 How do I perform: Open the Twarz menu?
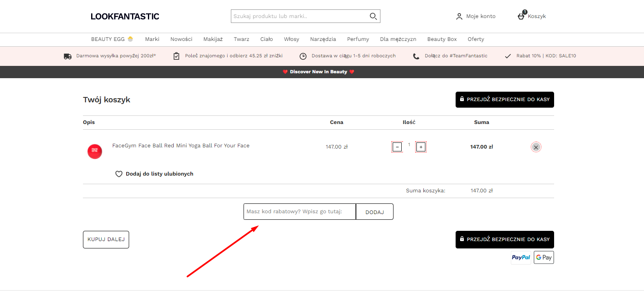241,39
